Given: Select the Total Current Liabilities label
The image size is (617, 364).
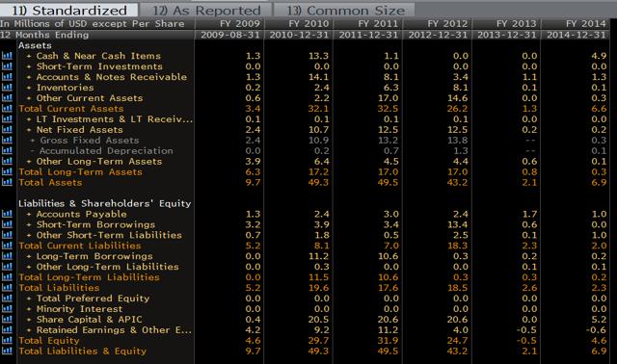Looking at the screenshot, I should [79, 246].
